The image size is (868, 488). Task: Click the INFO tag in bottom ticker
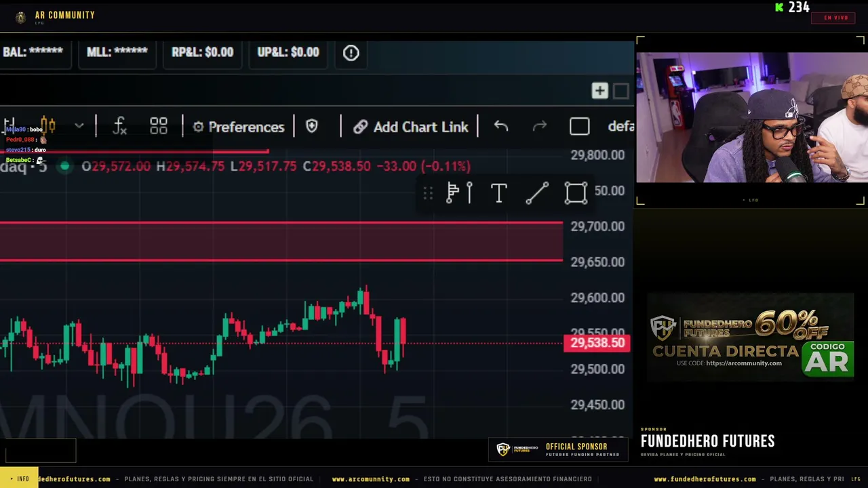coord(18,479)
